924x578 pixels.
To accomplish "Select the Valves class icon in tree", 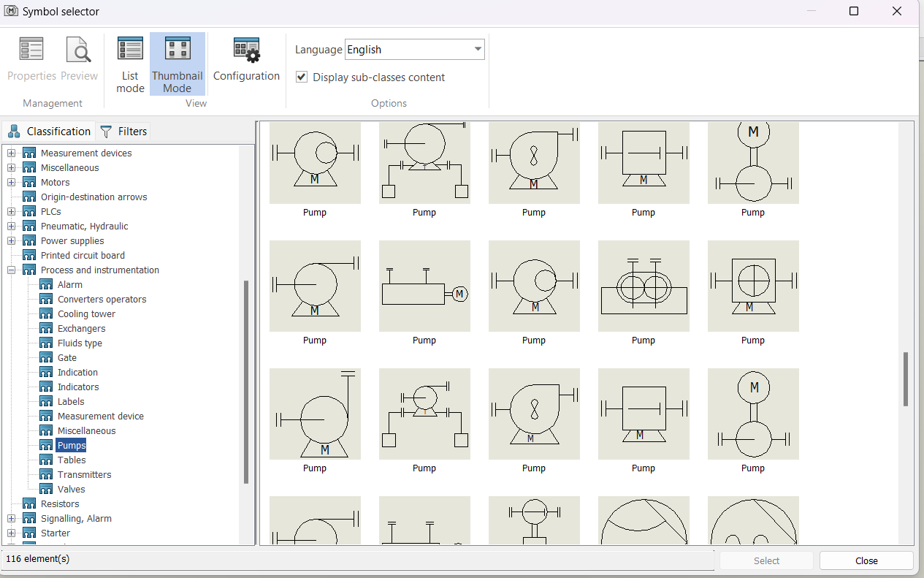I will [x=46, y=489].
